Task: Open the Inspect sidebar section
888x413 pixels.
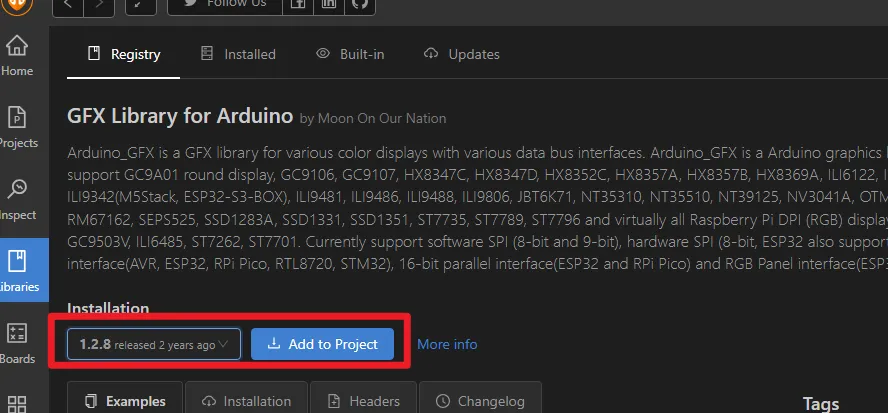Action: click(17, 199)
